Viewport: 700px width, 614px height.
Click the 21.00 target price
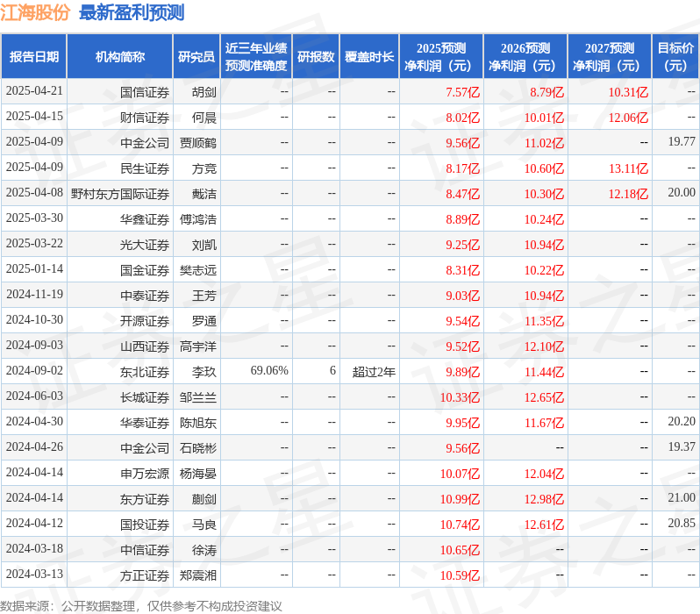682,498
